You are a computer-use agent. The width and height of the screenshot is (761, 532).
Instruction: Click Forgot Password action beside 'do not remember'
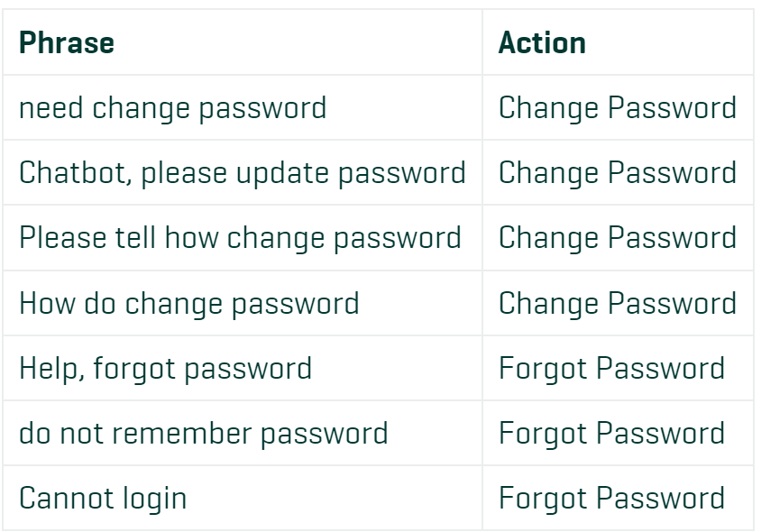pyautogui.click(x=611, y=434)
